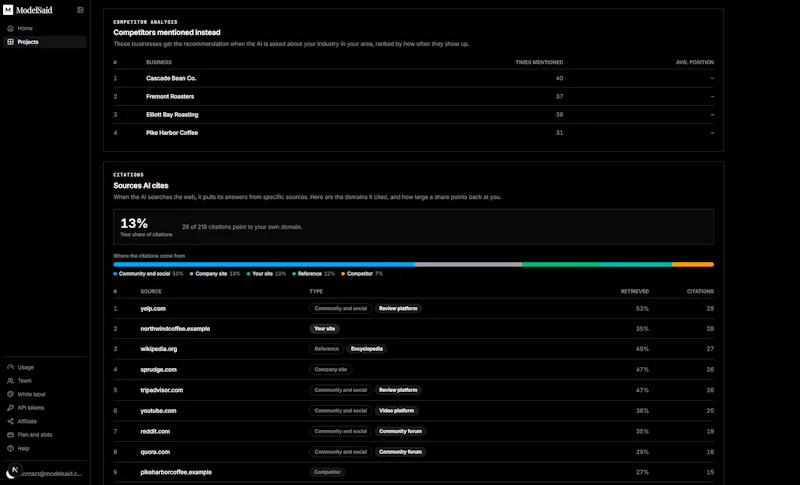Click Video platform tag in youtube row
800x485 pixels.
pos(396,411)
